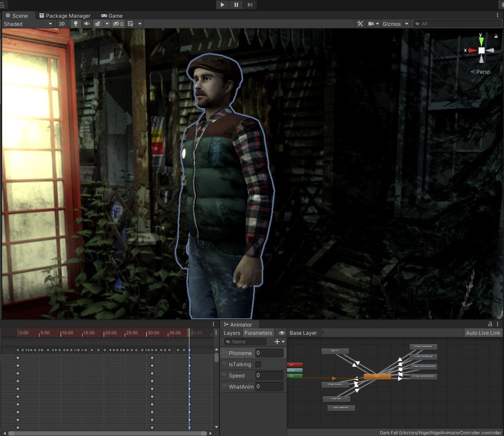Click the center cube of orientation gizmo
504x436 pixels.
[x=482, y=50]
